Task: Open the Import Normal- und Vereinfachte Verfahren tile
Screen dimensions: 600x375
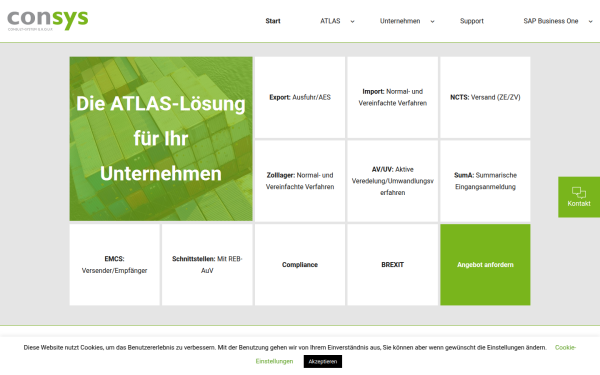Action: click(393, 98)
